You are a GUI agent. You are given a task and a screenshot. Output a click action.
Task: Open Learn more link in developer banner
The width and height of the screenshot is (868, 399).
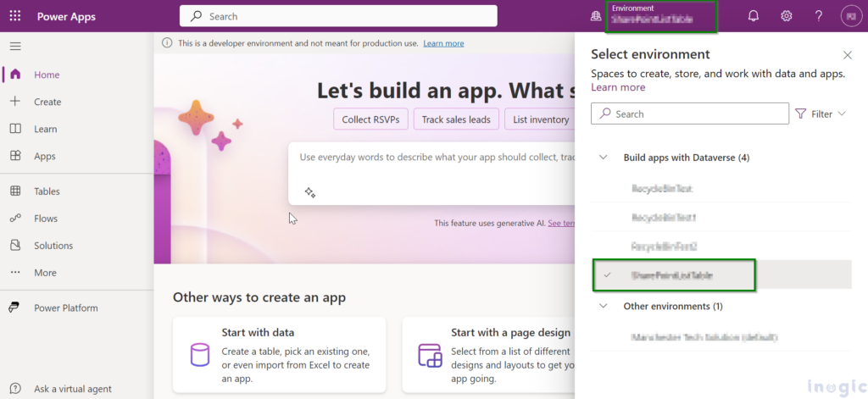coord(443,43)
